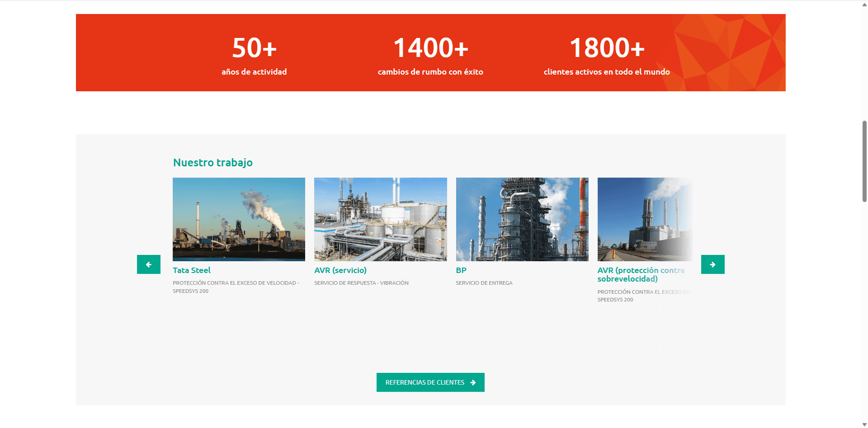Click the vertical scrollbar thumb
The height and width of the screenshot is (428, 868).
tap(864, 160)
